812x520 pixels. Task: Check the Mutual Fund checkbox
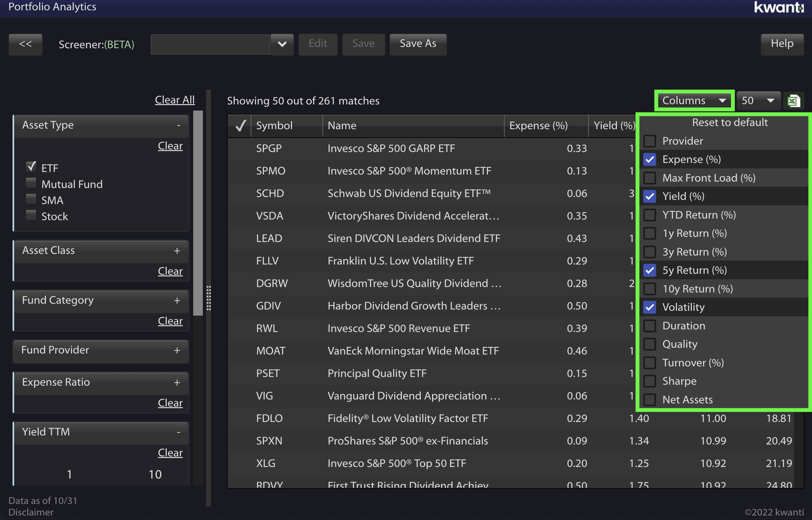click(x=31, y=183)
